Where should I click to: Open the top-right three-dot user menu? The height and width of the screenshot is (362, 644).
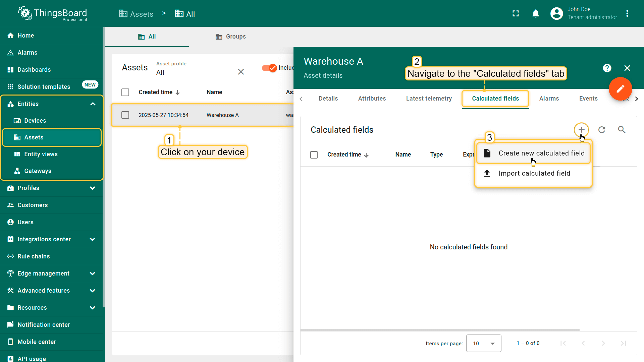(x=627, y=13)
